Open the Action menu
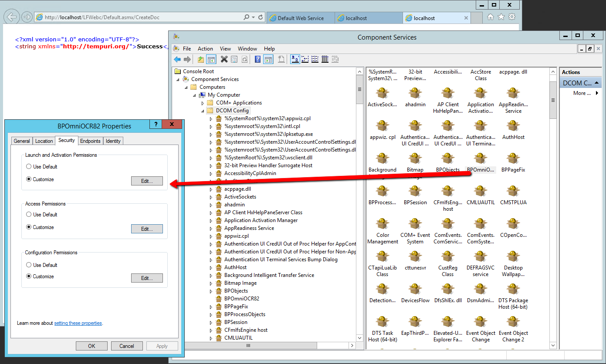Viewport: 606px width, 364px height. 205,49
